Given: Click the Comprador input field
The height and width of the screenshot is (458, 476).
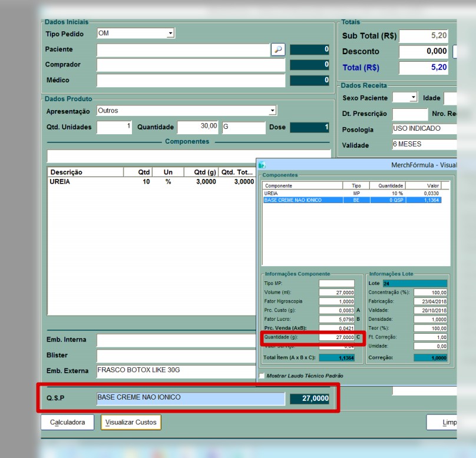Looking at the screenshot, I should pyautogui.click(x=183, y=65).
